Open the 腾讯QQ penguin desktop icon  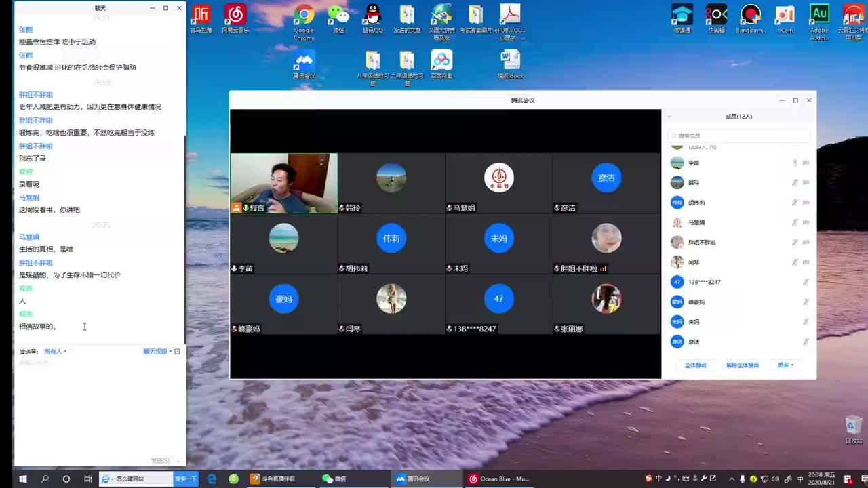[x=372, y=16]
